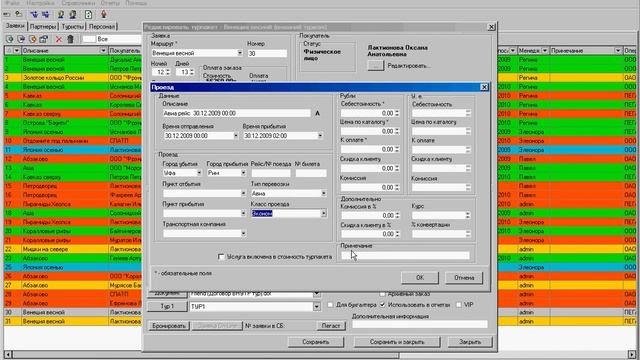Open the Класс проезда dropdown

(x=324, y=213)
